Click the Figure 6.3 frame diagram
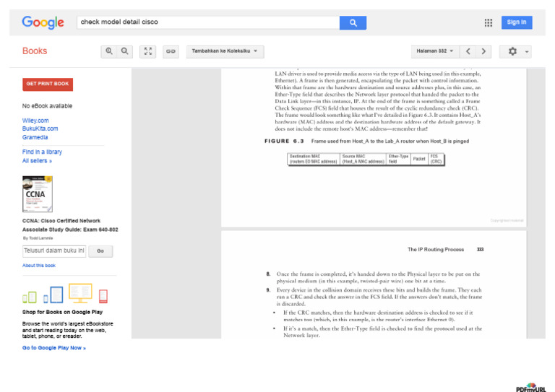Screen dimensions: 555x392 point(366,159)
